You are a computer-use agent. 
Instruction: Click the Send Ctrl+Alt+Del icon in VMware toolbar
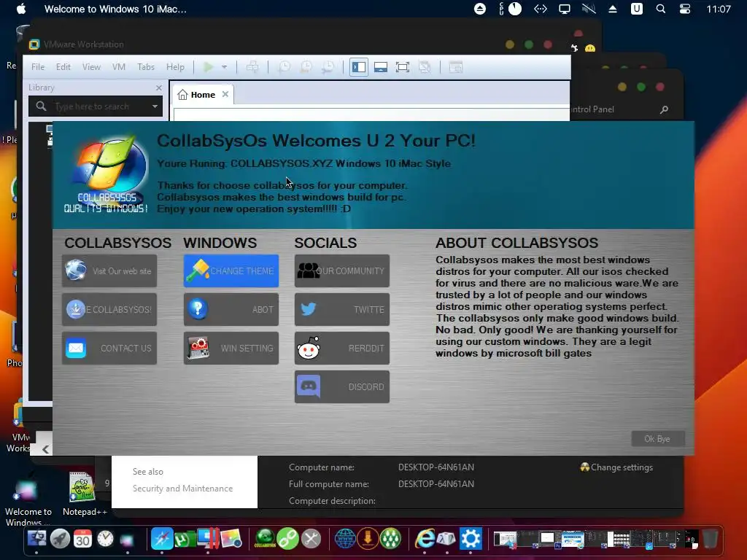(x=252, y=67)
